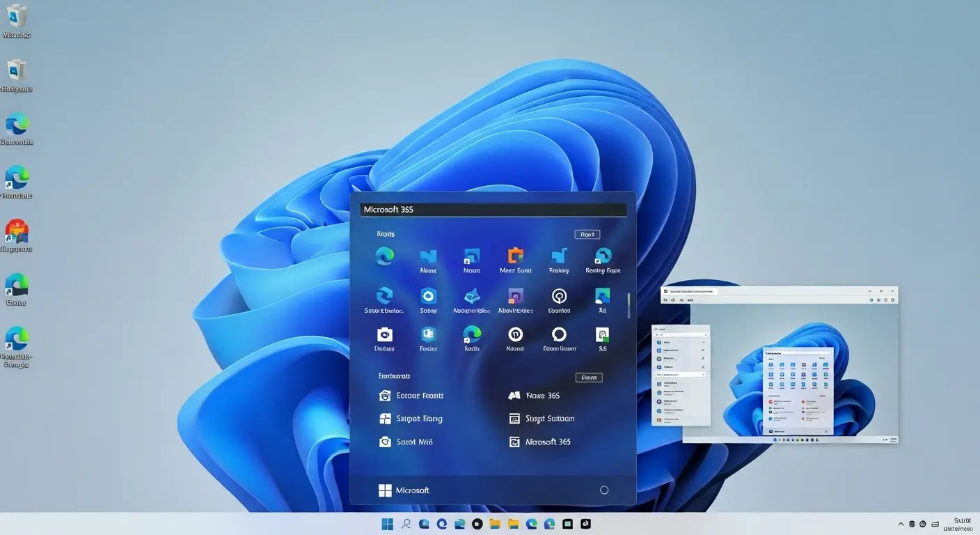Launch the 'Dtatixas' camera app icon

[384, 334]
